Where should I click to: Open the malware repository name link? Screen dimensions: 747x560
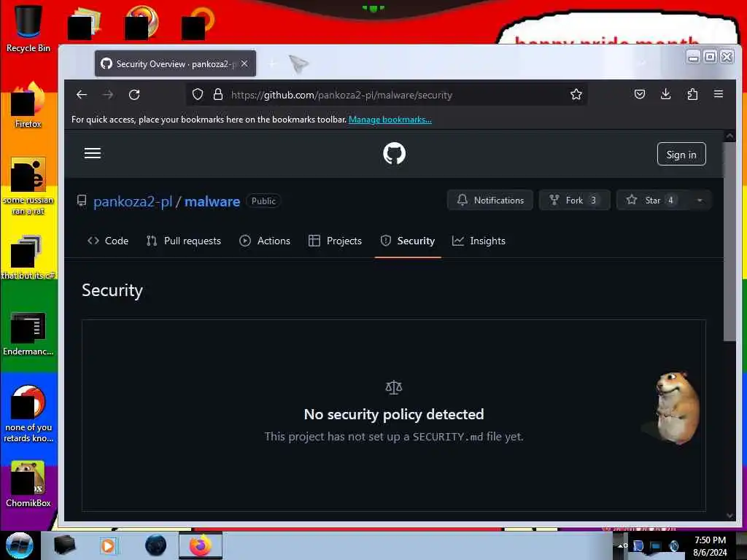click(212, 201)
